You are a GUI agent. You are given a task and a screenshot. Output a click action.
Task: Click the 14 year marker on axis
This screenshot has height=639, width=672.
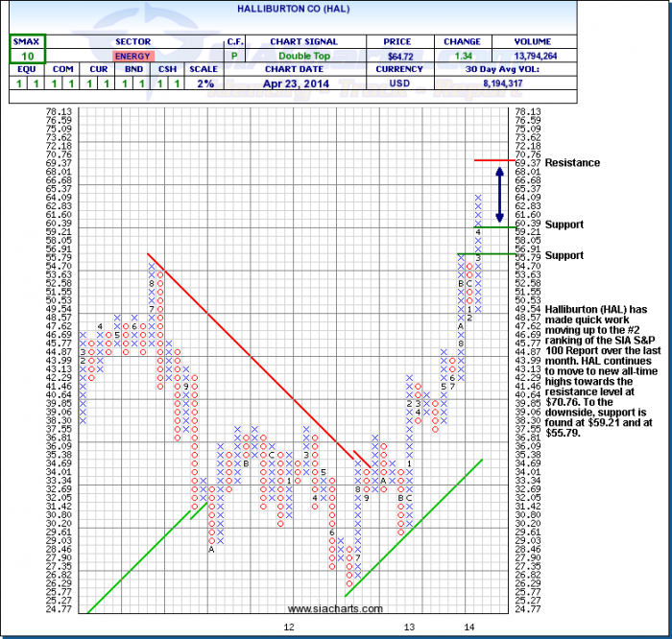[x=468, y=627]
